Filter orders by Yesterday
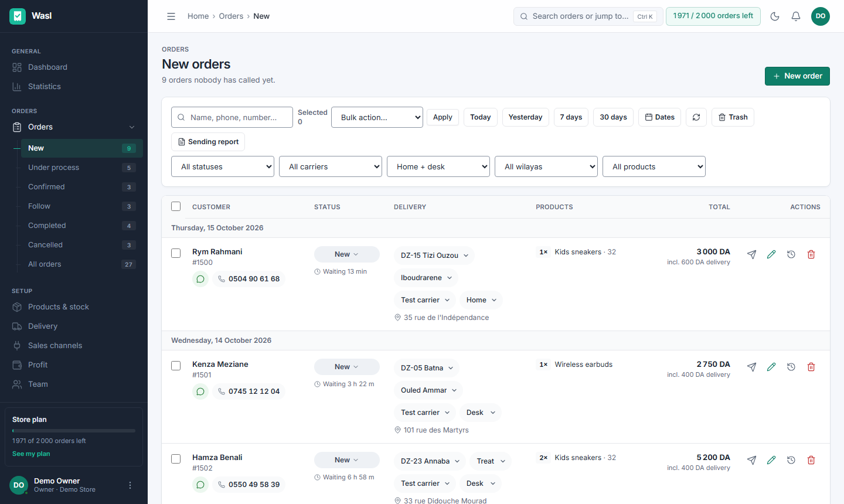This screenshot has width=844, height=504. click(x=526, y=117)
